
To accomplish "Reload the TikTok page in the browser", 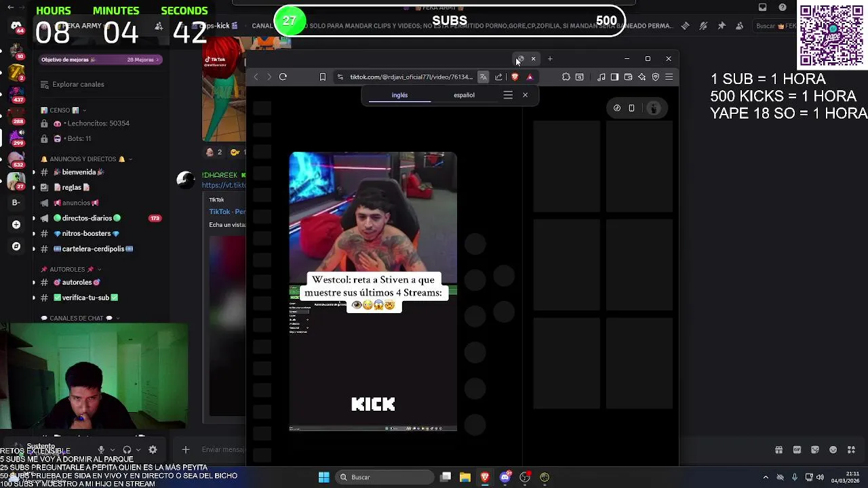I will 283,77.
